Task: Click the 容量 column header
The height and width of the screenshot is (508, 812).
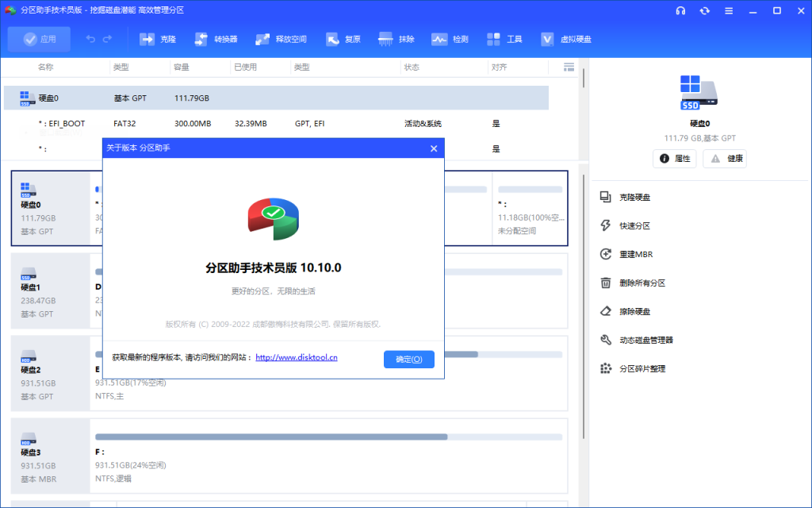Action: pyautogui.click(x=182, y=67)
